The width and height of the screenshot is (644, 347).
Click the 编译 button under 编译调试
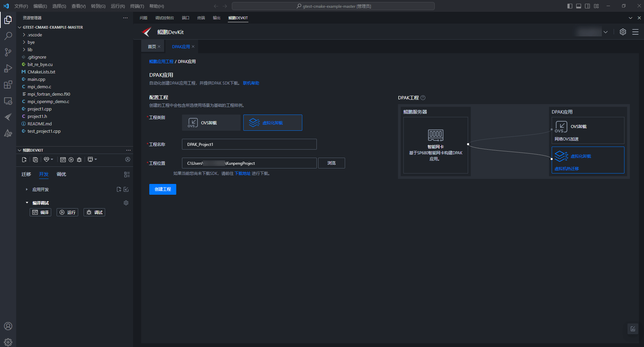click(x=40, y=212)
